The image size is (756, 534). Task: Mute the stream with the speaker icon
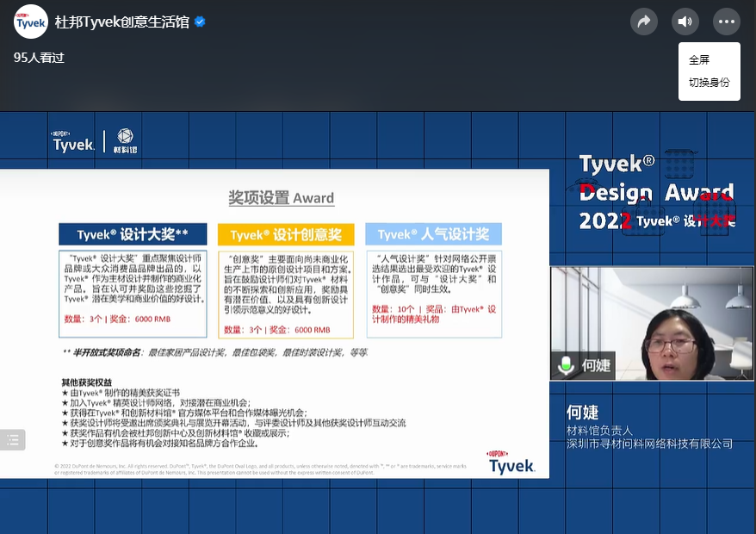(x=685, y=22)
